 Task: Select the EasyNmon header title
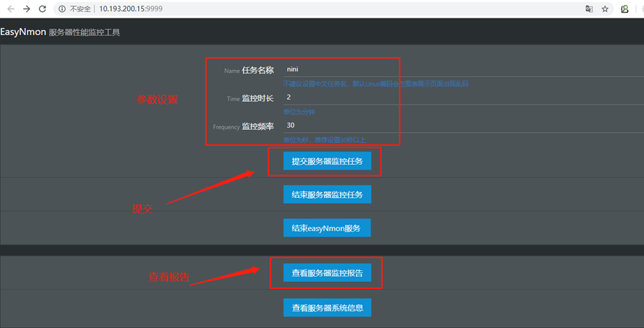(x=23, y=32)
